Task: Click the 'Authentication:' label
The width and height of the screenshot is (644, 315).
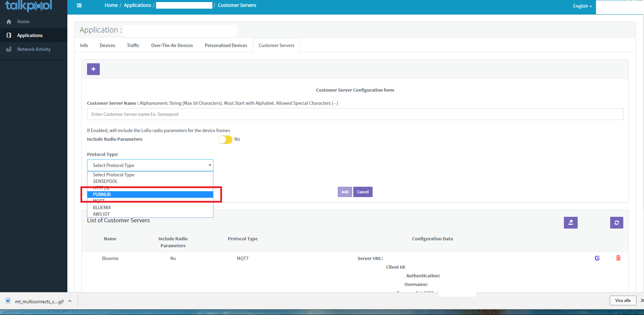Action: tap(423, 276)
